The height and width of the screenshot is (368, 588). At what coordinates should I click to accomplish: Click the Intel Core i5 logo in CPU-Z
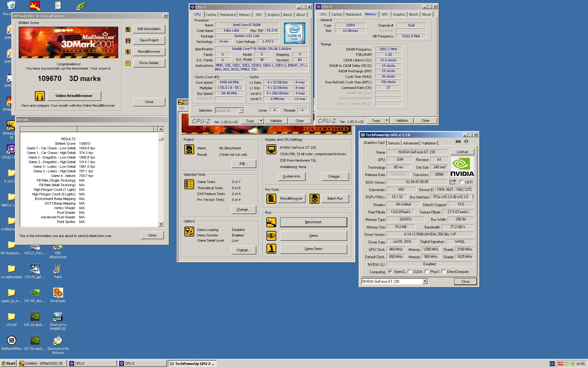coord(294,33)
